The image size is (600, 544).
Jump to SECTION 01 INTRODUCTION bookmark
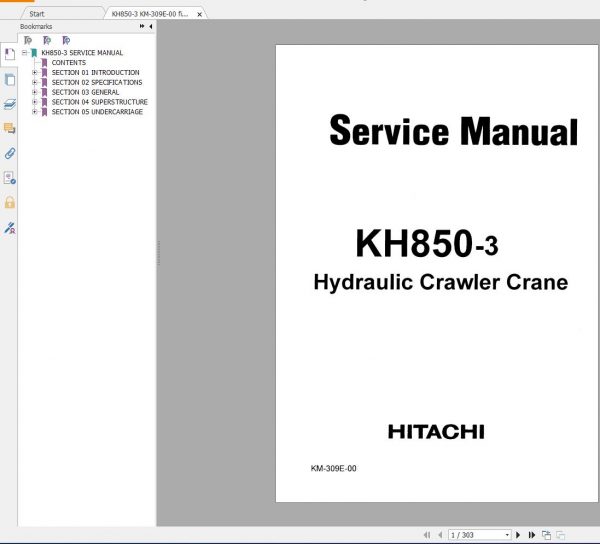95,72
